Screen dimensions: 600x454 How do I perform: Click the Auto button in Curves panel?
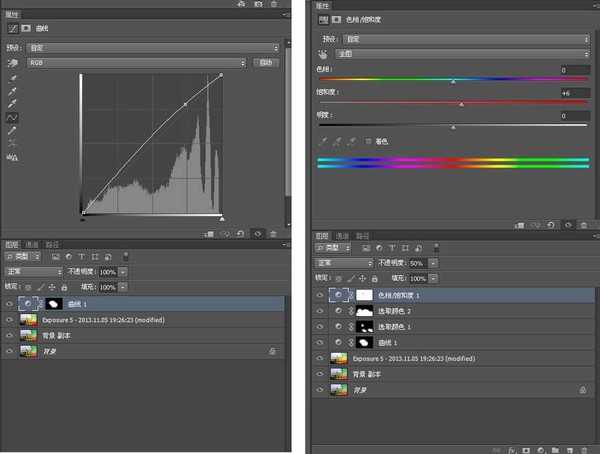pos(266,62)
